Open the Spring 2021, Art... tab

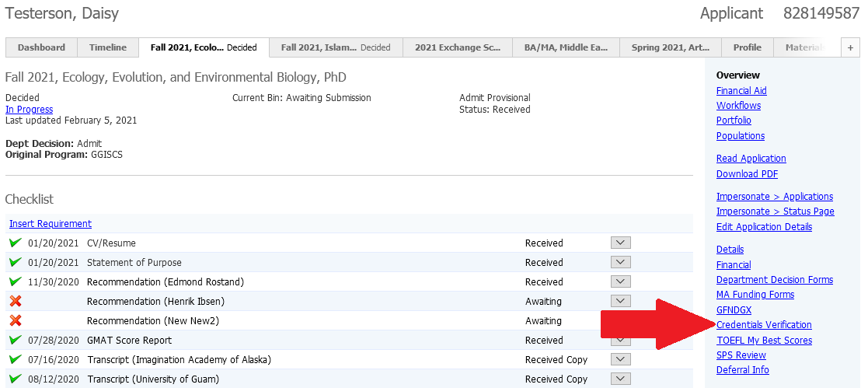671,47
